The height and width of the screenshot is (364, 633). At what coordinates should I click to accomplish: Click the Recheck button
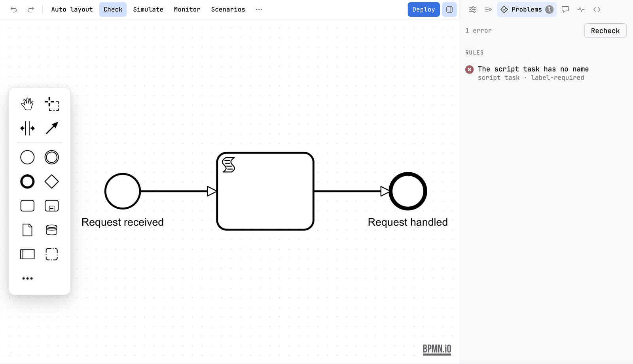coord(605,31)
